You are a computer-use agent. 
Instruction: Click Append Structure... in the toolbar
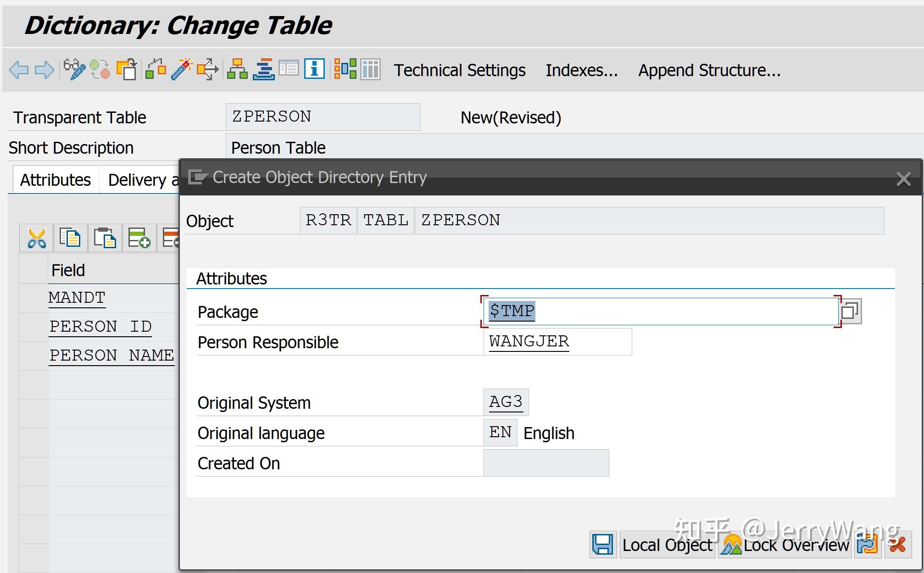(709, 70)
